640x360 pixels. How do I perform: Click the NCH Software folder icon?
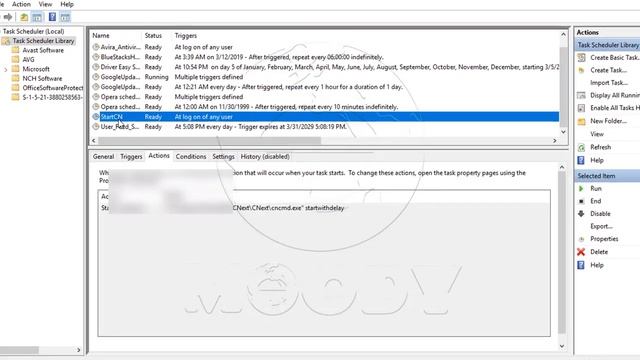click(16, 78)
